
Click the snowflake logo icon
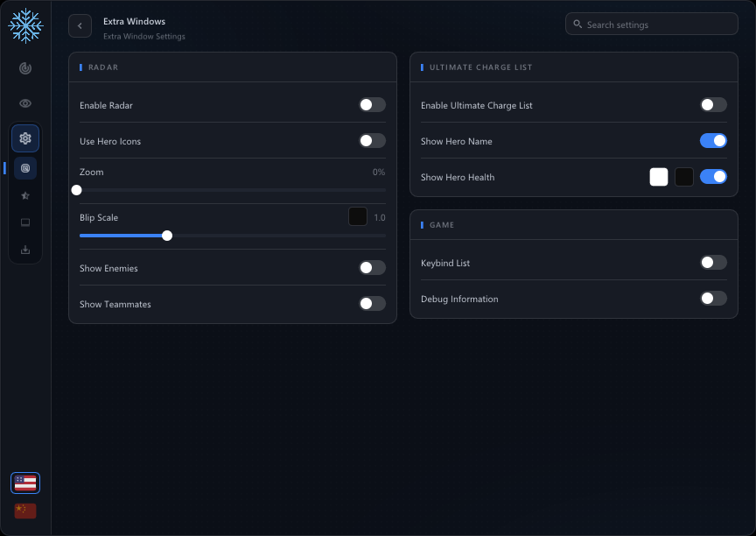pos(25,25)
